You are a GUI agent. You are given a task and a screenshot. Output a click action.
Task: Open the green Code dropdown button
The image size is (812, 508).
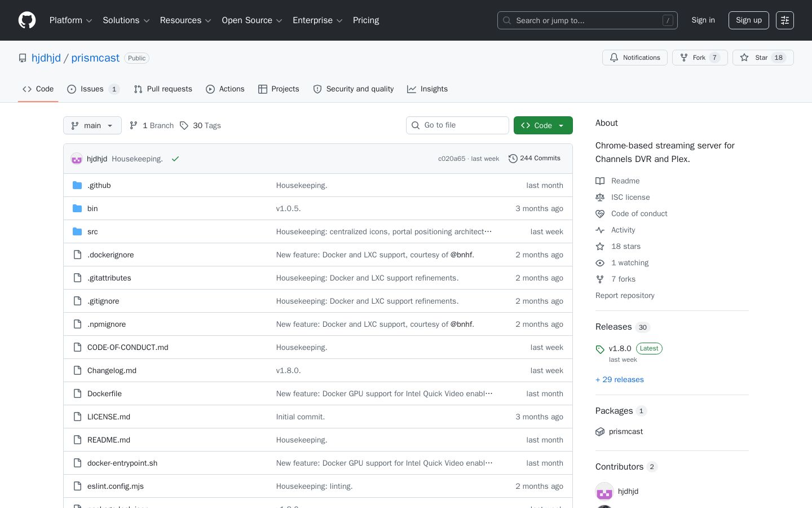pyautogui.click(x=543, y=125)
